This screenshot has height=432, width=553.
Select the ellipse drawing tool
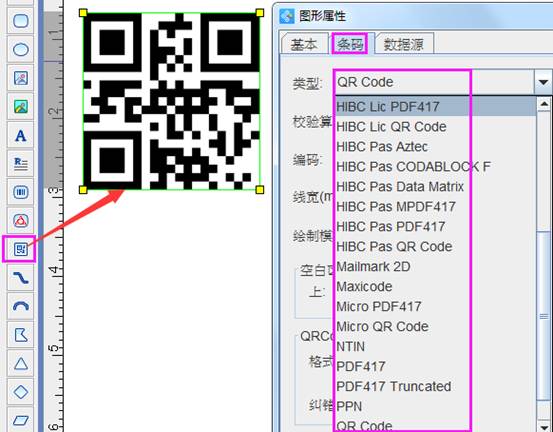click(x=21, y=49)
